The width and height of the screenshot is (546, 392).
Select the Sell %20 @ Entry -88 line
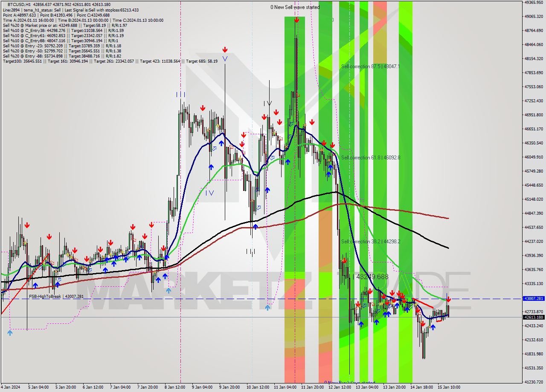(62, 56)
